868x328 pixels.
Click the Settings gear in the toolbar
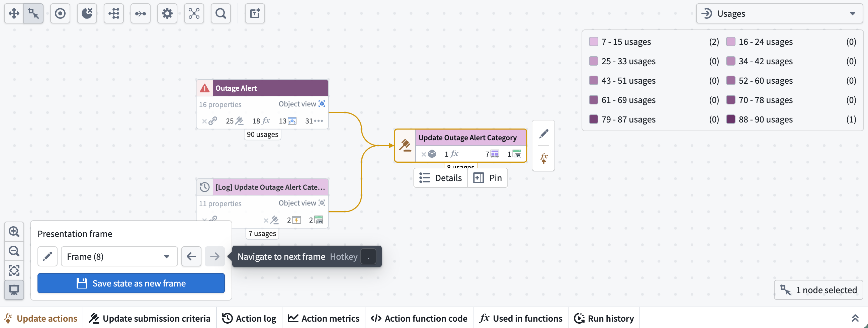click(167, 13)
